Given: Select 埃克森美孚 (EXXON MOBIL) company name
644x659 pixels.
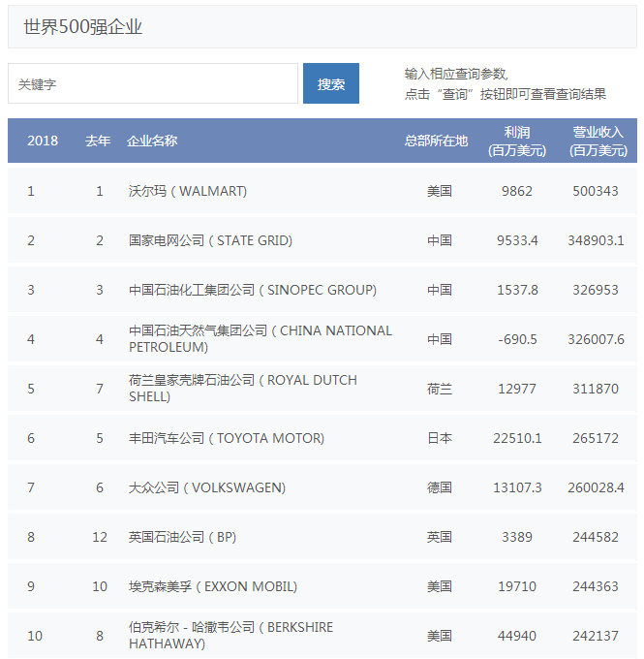Looking at the screenshot, I should (x=213, y=586).
